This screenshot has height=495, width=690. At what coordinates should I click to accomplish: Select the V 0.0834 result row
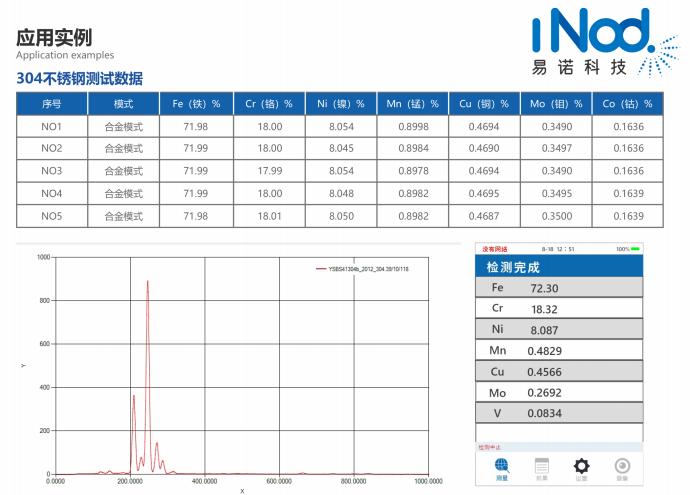(559, 413)
